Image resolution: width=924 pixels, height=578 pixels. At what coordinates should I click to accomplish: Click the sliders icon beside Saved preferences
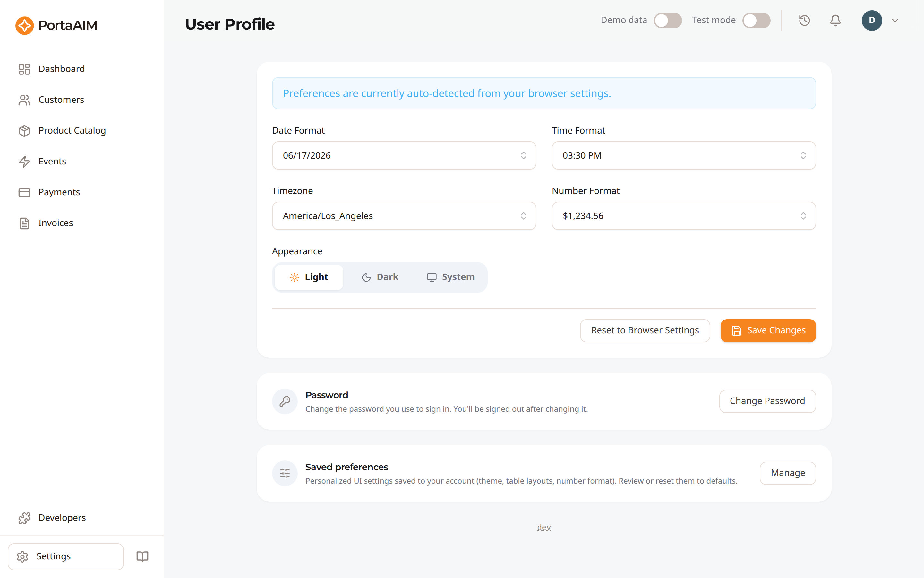click(x=285, y=473)
